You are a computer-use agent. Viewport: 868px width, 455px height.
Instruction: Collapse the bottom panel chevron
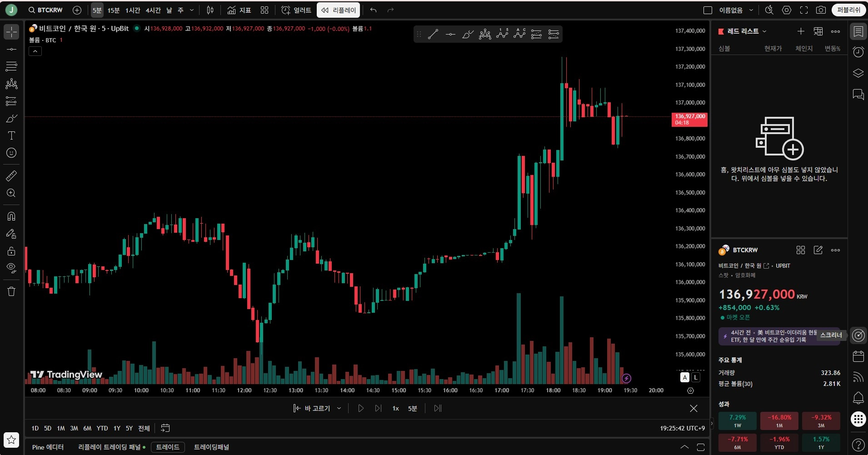coord(684,447)
